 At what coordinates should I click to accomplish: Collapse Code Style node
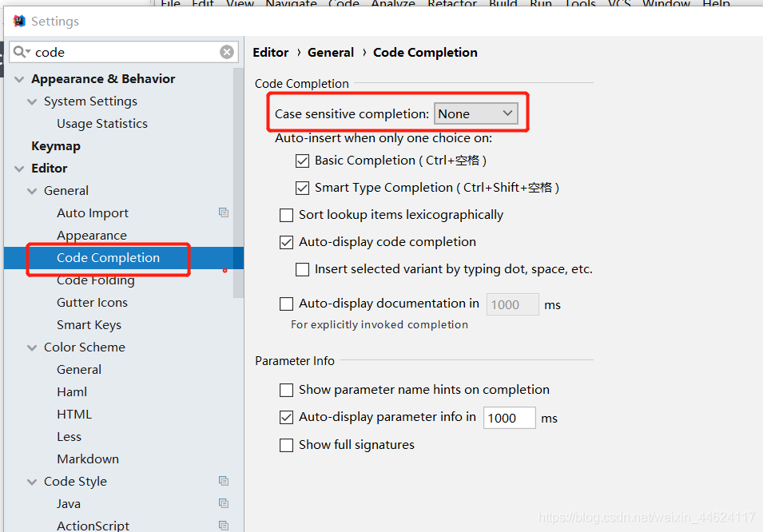[32, 482]
